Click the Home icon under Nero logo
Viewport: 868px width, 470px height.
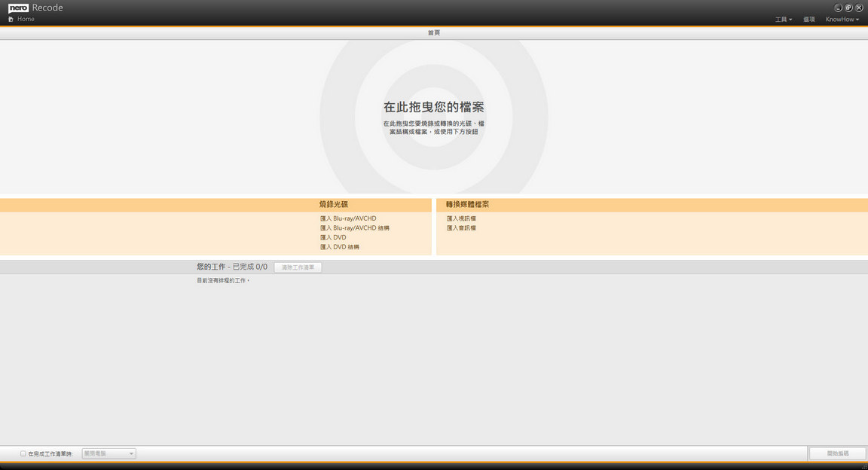pyautogui.click(x=11, y=19)
